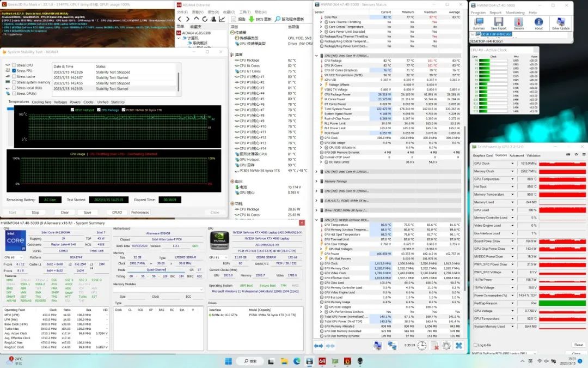Click the blue X icon in Sensors Status footer
Viewport: 588px width, 368px height.
[x=458, y=346]
